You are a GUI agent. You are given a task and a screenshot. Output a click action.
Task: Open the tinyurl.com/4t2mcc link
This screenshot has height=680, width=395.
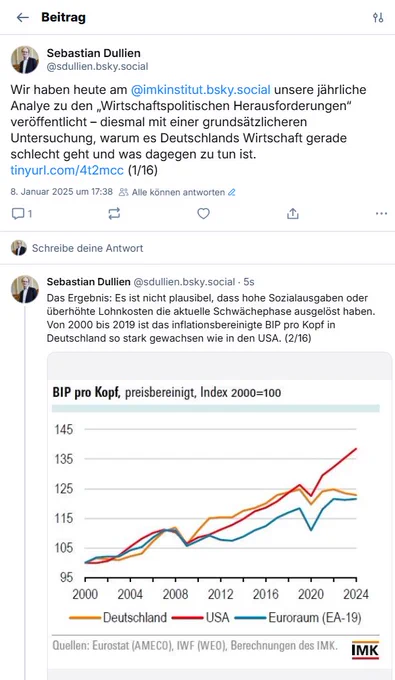pyautogui.click(x=67, y=170)
